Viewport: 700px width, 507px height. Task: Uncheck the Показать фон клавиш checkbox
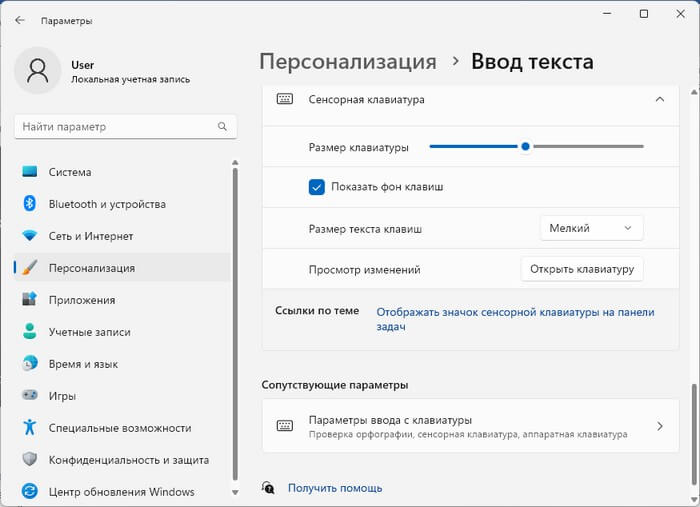pos(317,187)
